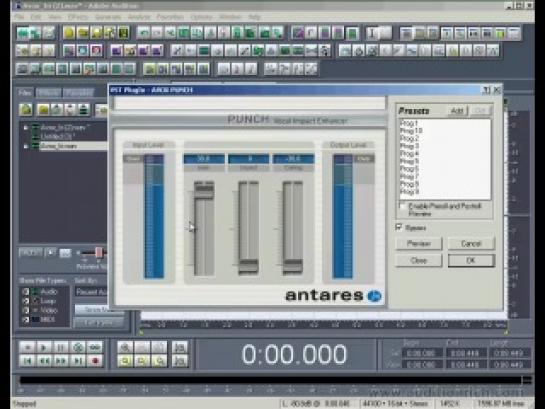The width and height of the screenshot is (545, 409).
Task: Toggle Play Looped infinity button
Action: point(95,347)
